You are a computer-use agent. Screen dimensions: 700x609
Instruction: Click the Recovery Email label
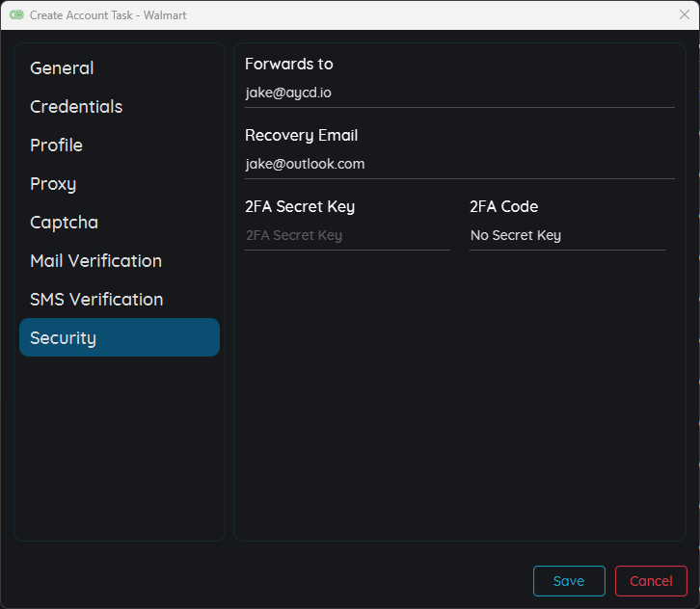point(302,136)
